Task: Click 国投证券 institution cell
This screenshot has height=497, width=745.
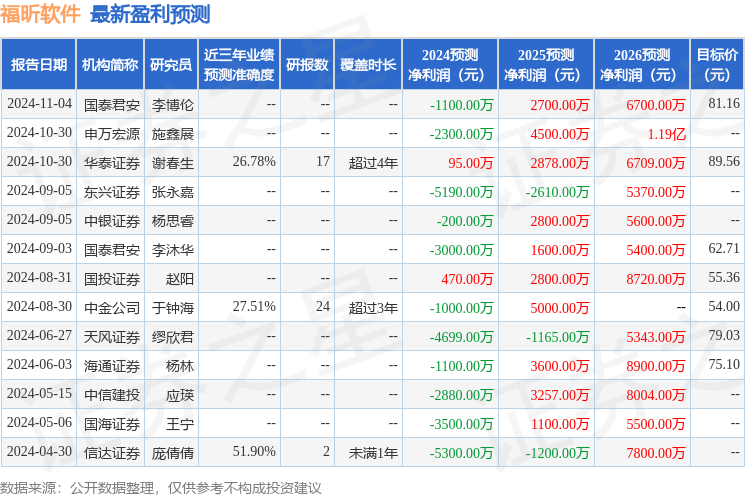Action: tap(112, 279)
